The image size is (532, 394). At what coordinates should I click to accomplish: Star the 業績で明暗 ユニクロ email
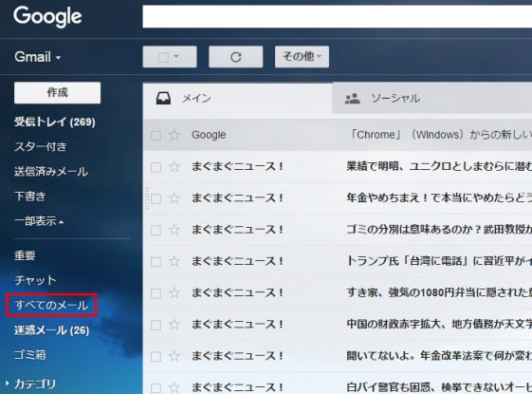point(174,166)
